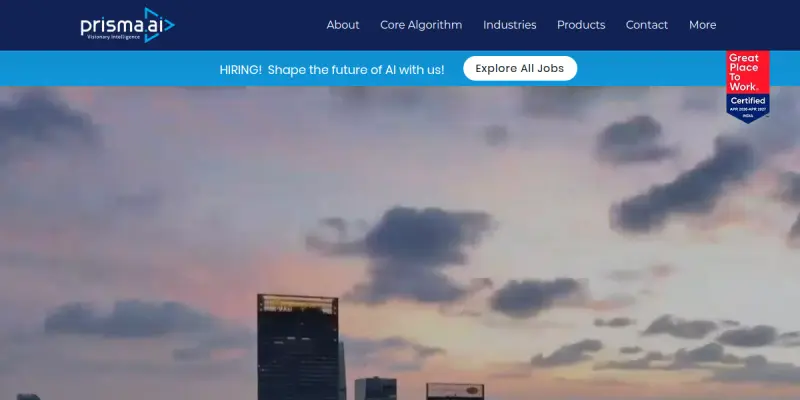Expand the More navigation menu
This screenshot has width=800, height=400.
703,25
